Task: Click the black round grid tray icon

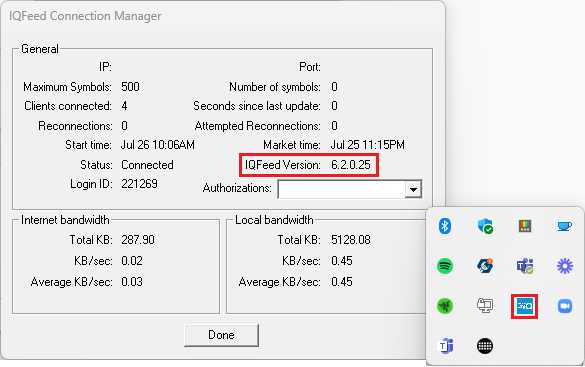Action: (x=485, y=346)
